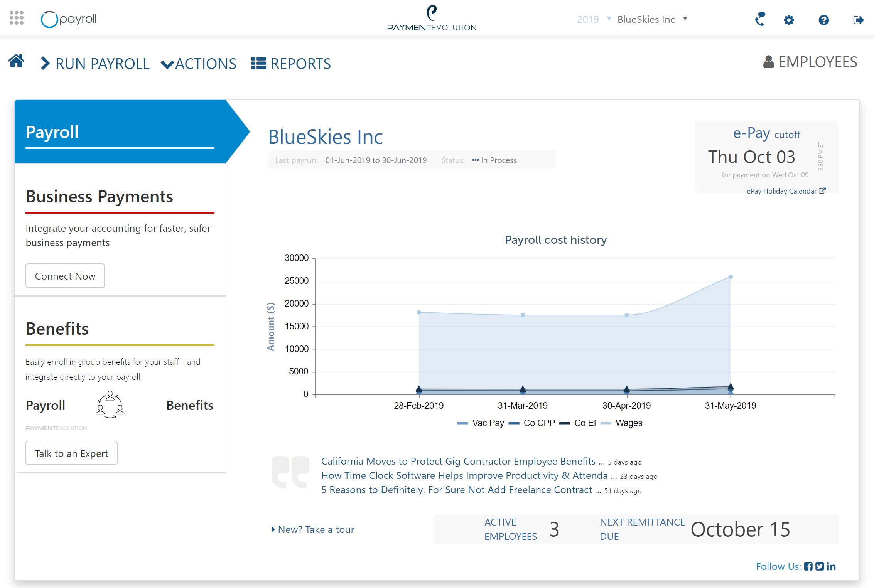Click the Connect Now button

click(x=65, y=275)
